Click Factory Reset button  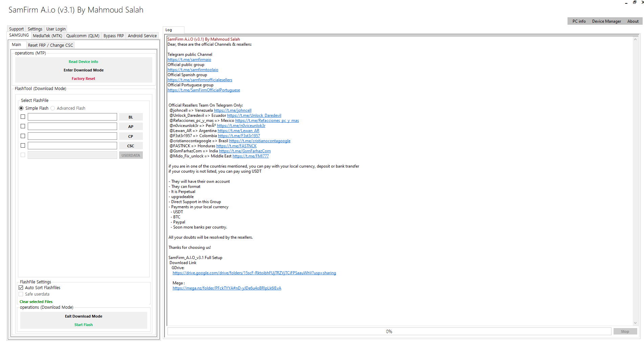tap(84, 79)
